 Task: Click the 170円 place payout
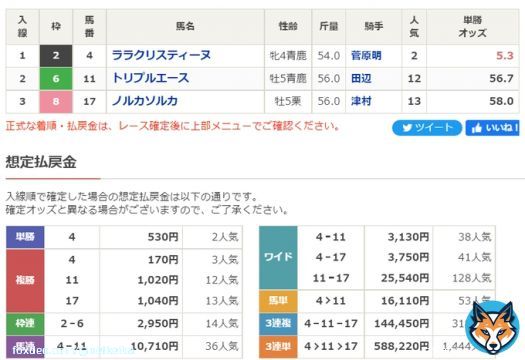point(163,260)
